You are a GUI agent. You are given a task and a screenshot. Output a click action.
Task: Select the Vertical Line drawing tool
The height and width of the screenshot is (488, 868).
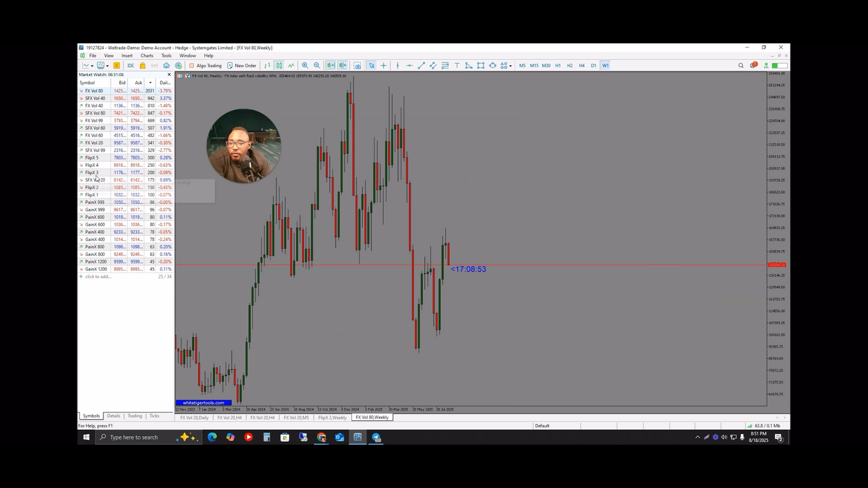tap(397, 65)
